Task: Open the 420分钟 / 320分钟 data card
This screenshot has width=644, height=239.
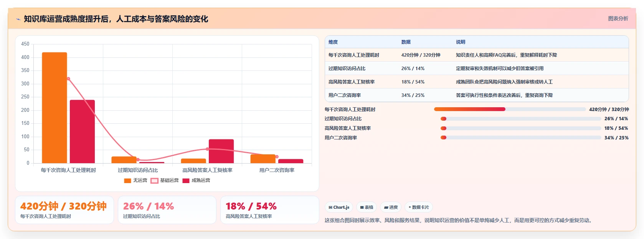Action: coord(64,210)
